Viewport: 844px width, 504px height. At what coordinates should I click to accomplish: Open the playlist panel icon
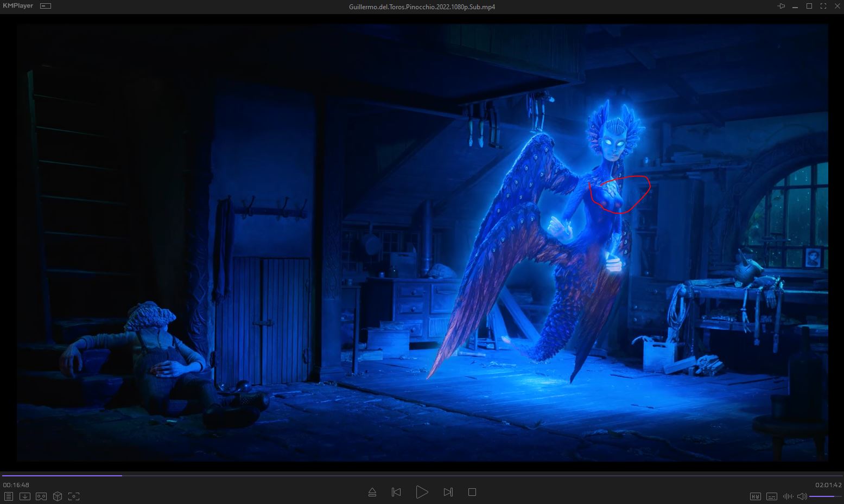coord(9,496)
